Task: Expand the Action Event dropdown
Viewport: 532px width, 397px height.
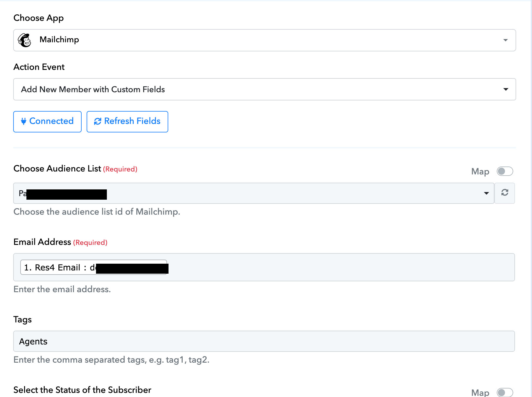Action: (265, 89)
